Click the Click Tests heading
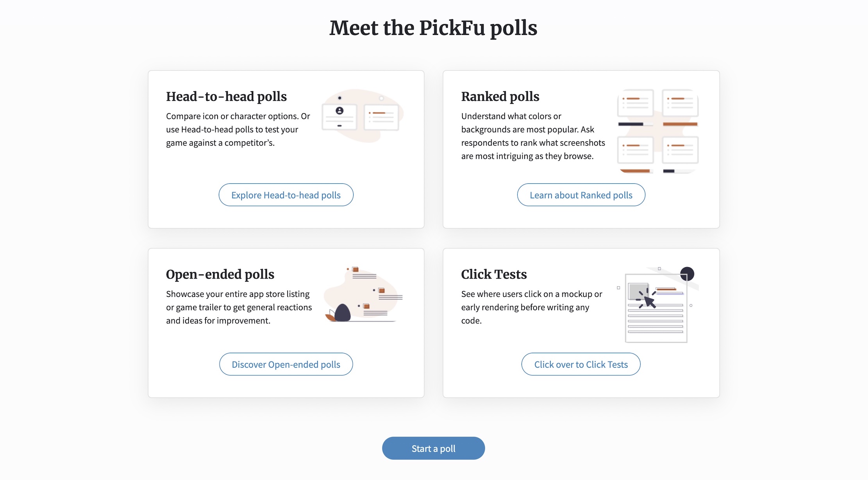This screenshot has height=480, width=868. coord(494,274)
